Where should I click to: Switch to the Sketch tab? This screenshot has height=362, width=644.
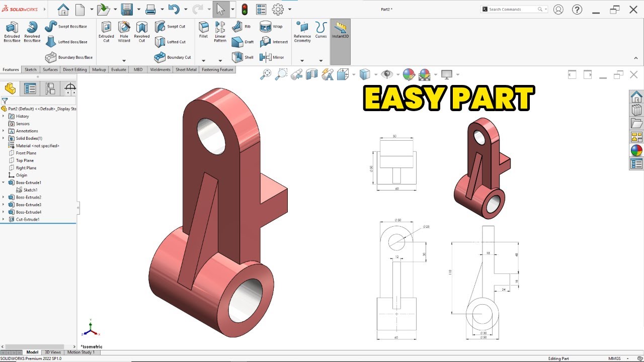31,70
